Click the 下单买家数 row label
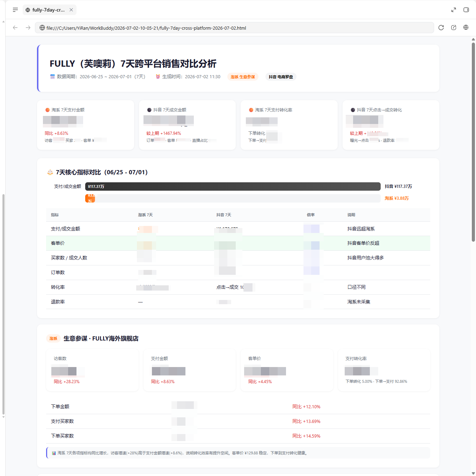 tap(62, 436)
